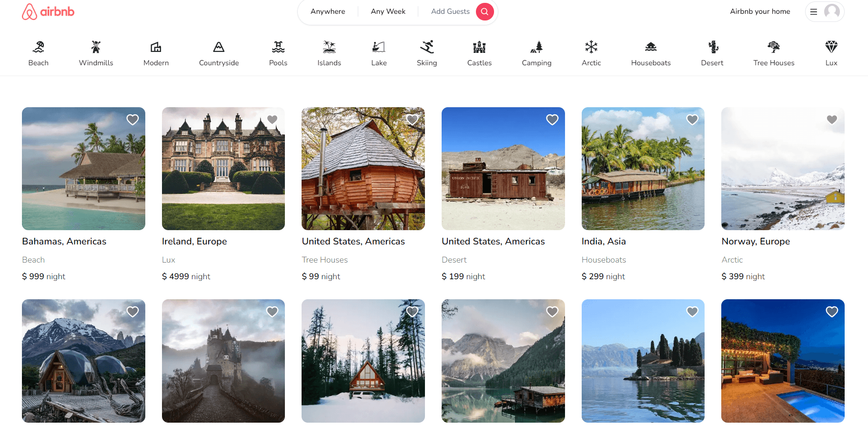Viewport: 868px width, 426px height.
Task: Expand the Any Week date picker
Action: (x=388, y=11)
